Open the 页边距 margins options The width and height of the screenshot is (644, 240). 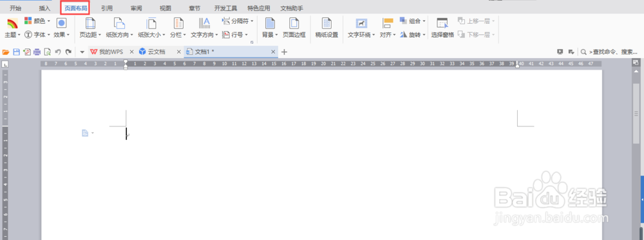click(90, 28)
